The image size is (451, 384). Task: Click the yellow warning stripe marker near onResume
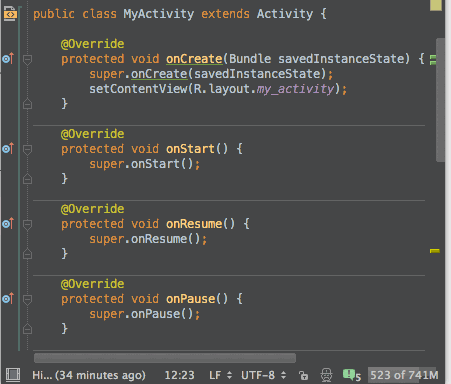coord(435,251)
